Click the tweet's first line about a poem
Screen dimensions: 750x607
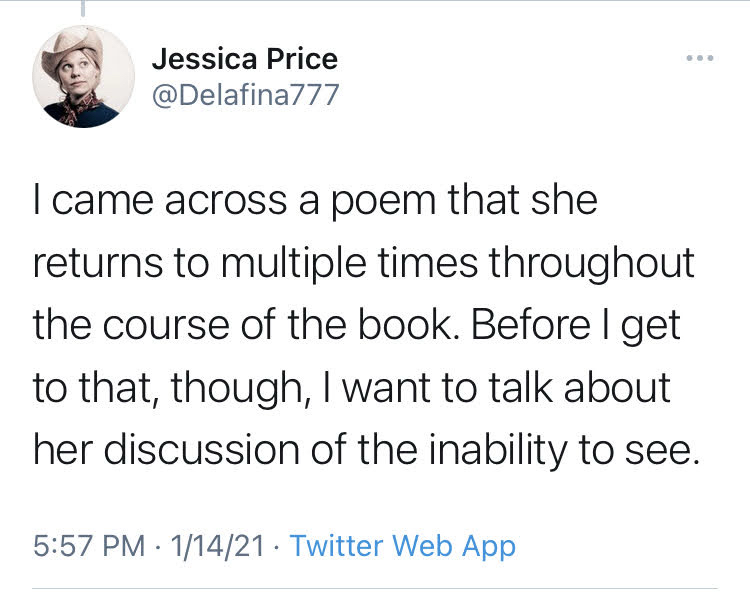[315, 201]
